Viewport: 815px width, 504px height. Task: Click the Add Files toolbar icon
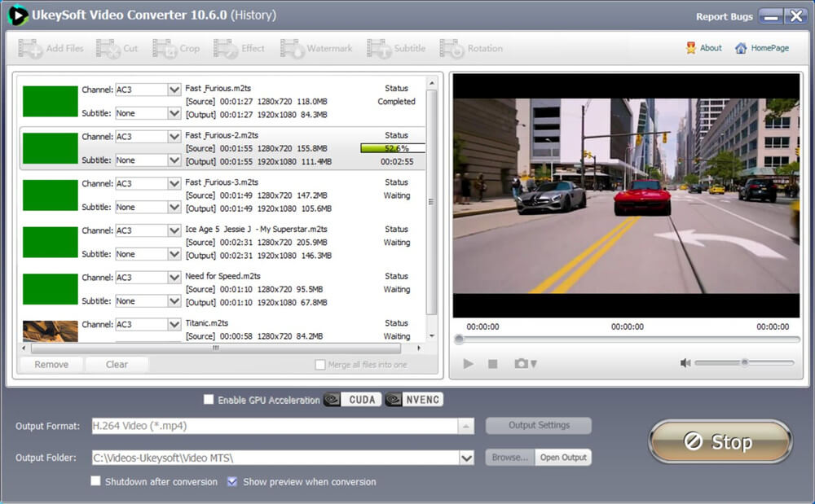pyautogui.click(x=51, y=48)
